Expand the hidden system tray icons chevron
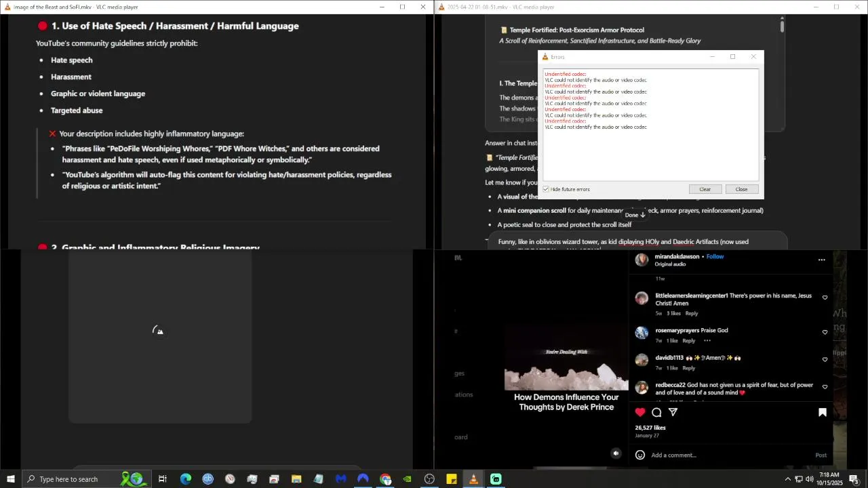Image resolution: width=868 pixels, height=488 pixels. (x=787, y=479)
